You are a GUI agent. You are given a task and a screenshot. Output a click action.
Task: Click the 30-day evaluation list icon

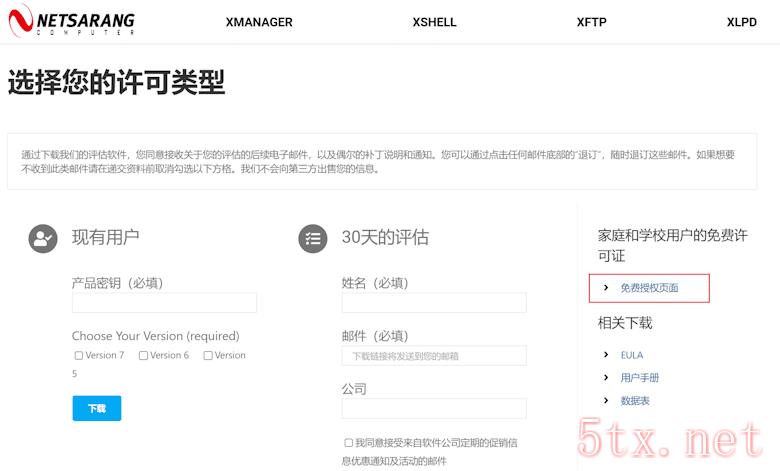(313, 239)
